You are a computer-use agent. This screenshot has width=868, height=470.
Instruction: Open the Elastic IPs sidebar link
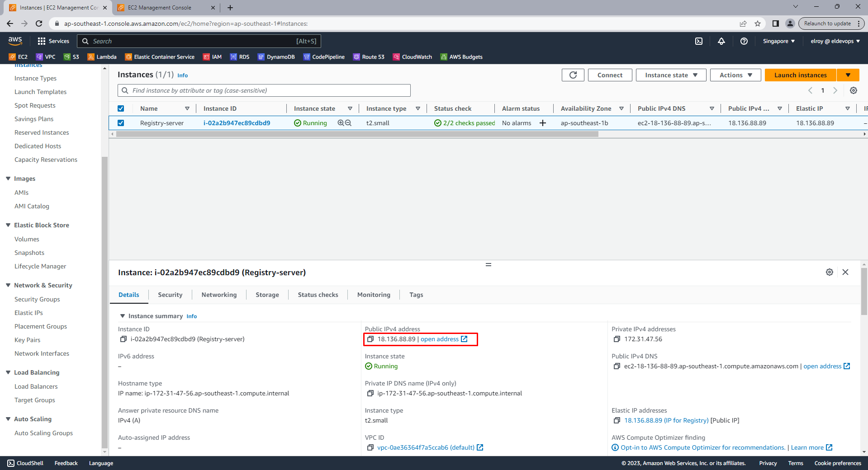(x=28, y=313)
